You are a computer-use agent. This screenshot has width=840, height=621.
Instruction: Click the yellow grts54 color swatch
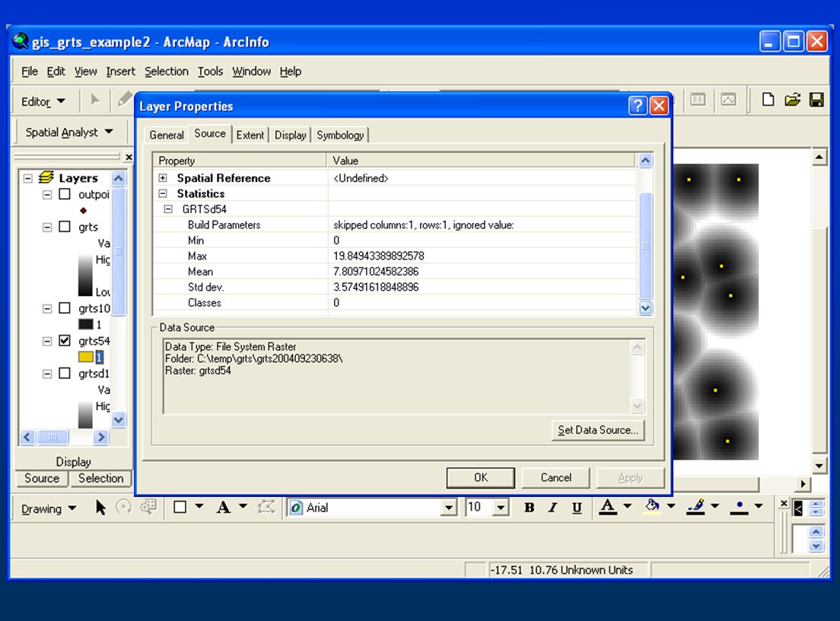coord(86,356)
